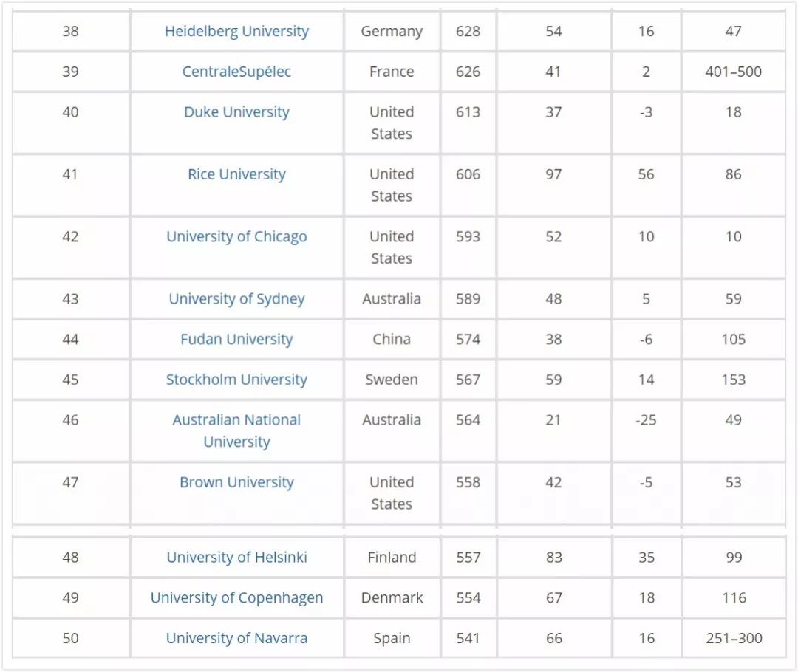Select the score cell showing 606
This screenshot has height=672, width=798.
pyautogui.click(x=468, y=174)
